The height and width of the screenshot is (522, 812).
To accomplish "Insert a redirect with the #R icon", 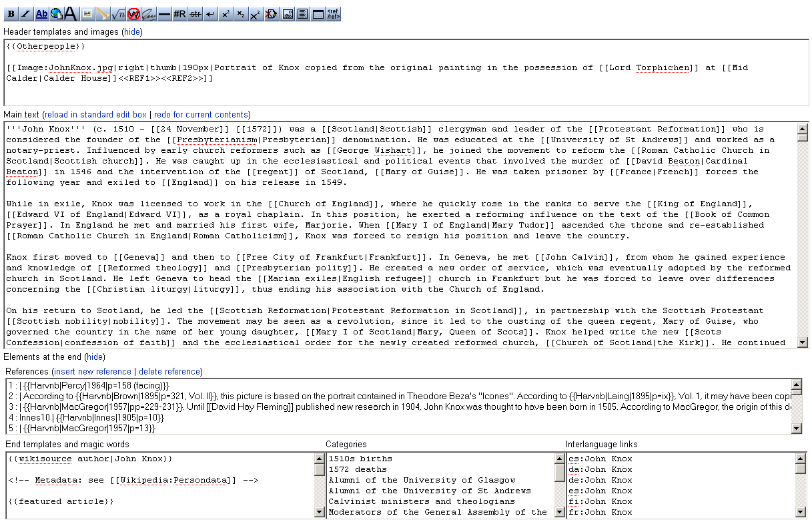I will pyautogui.click(x=179, y=14).
